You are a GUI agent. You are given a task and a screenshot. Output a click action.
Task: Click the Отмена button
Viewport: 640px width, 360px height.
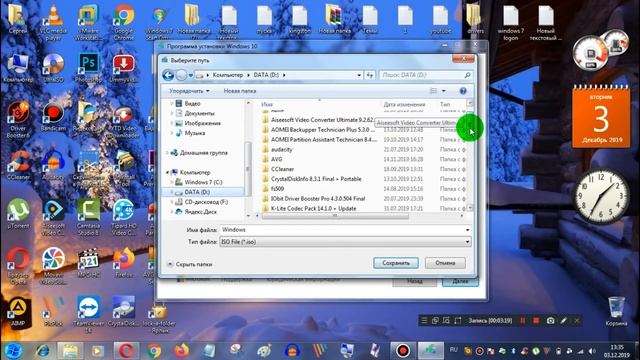[445, 263]
